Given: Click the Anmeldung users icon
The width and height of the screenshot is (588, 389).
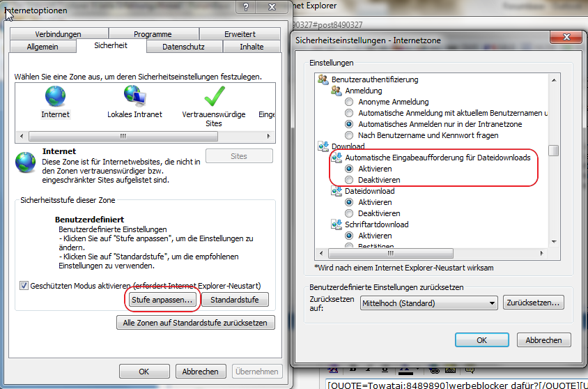Looking at the screenshot, I should (336, 91).
